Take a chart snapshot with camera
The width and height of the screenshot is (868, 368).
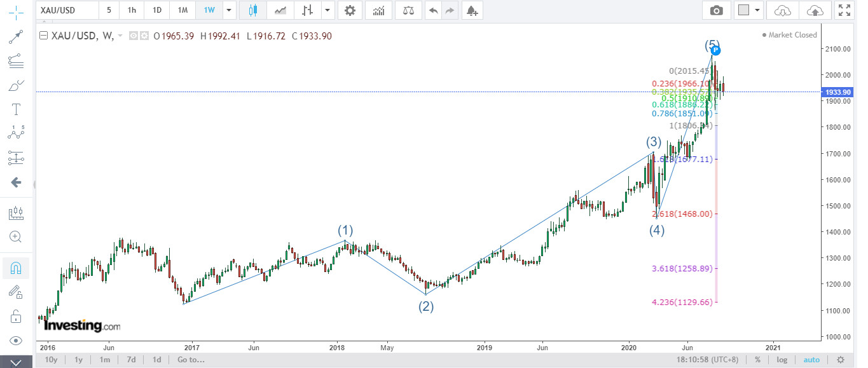pyautogui.click(x=717, y=10)
